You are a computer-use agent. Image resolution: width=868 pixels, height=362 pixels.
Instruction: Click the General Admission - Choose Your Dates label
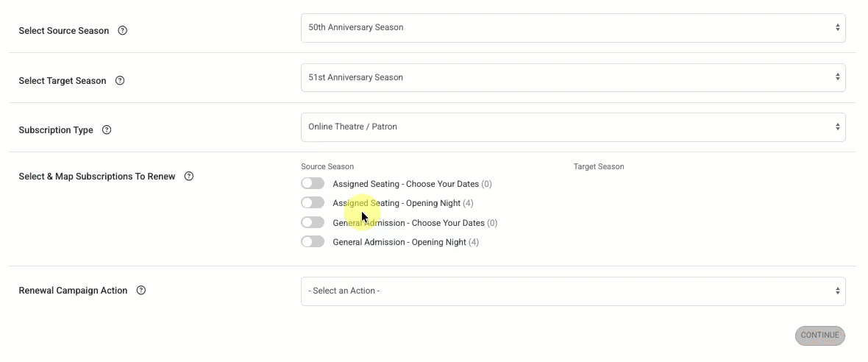(x=408, y=223)
